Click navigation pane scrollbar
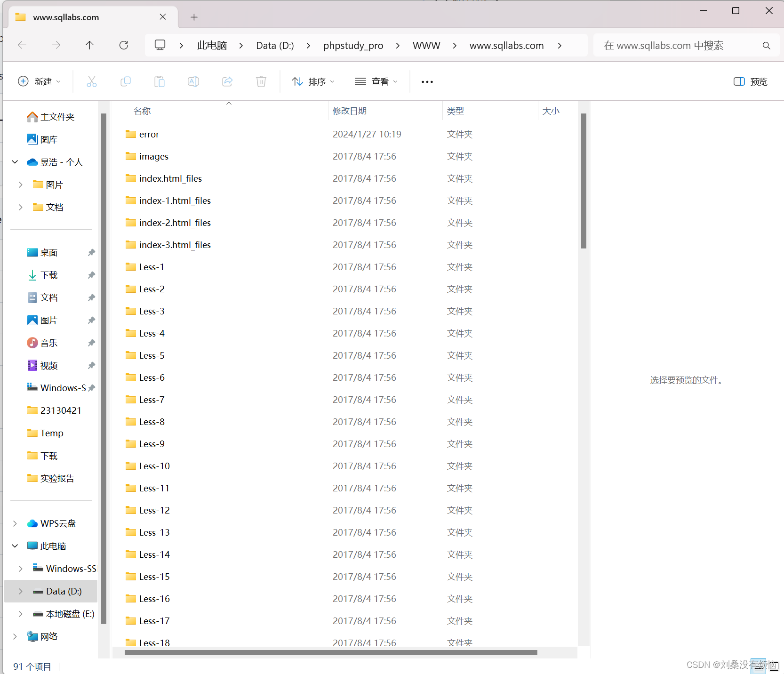784x674 pixels. tap(104, 369)
